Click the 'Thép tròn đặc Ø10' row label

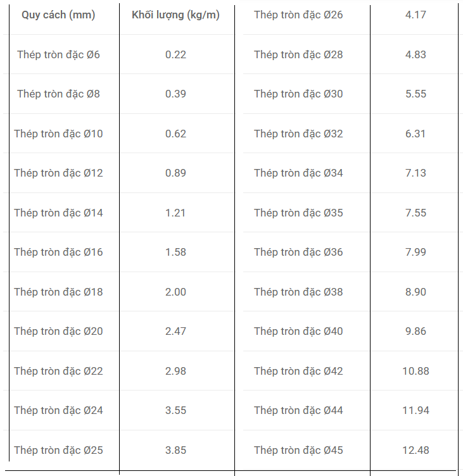point(58,134)
